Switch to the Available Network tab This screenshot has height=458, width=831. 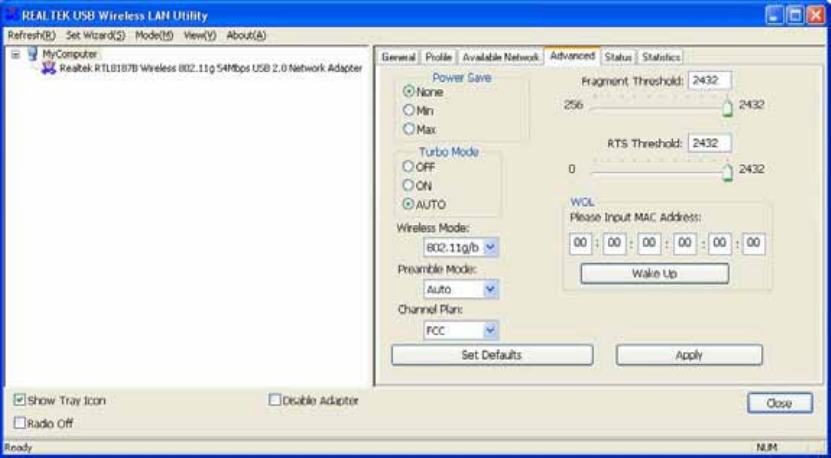(x=500, y=57)
